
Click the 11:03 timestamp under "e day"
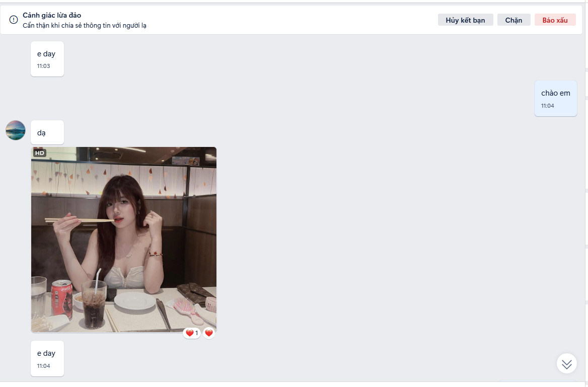(44, 66)
